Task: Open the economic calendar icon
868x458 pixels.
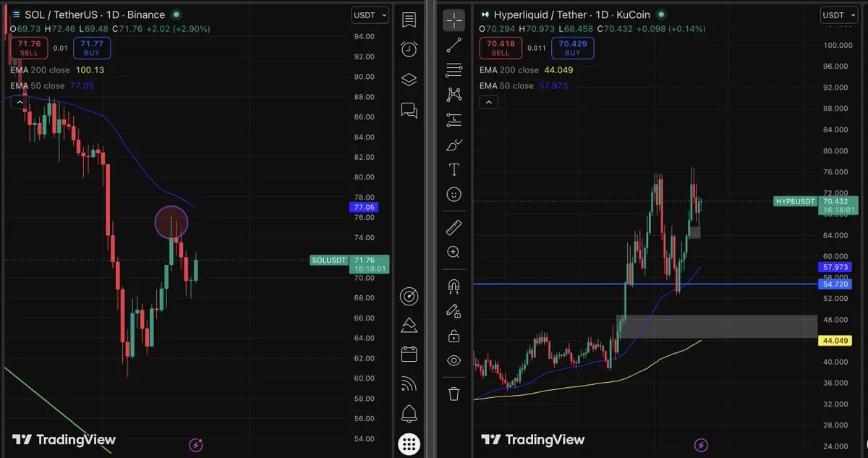Action: (409, 354)
